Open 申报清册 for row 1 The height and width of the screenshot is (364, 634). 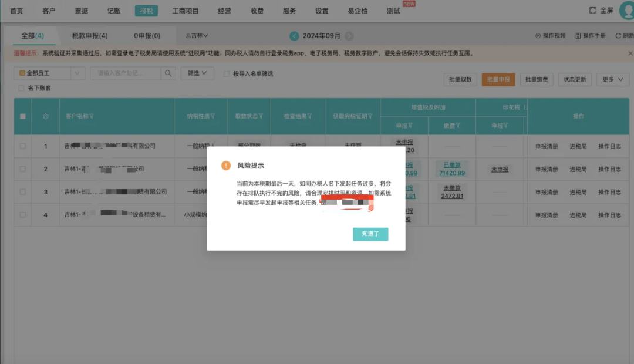point(547,146)
